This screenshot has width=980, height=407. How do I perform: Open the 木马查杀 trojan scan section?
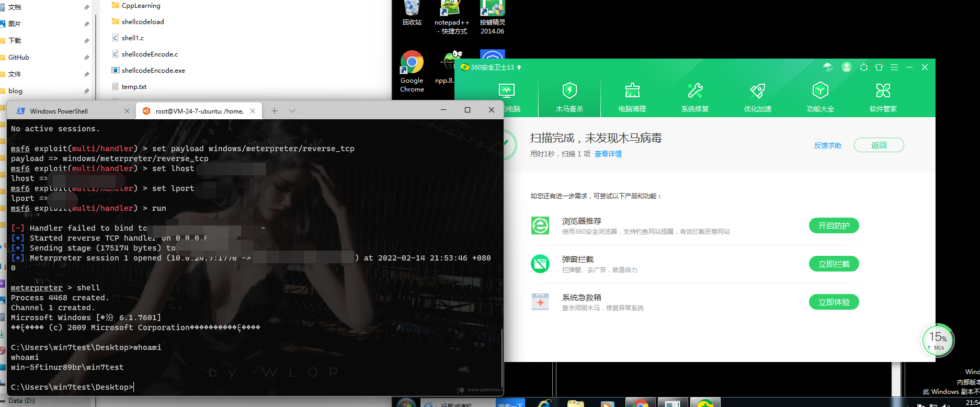click(569, 97)
